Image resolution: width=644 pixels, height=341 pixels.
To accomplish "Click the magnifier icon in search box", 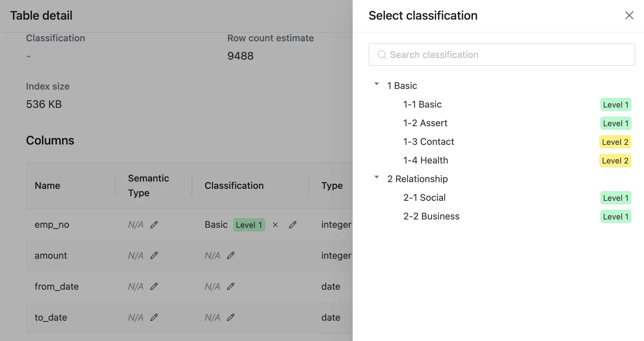I will point(382,55).
